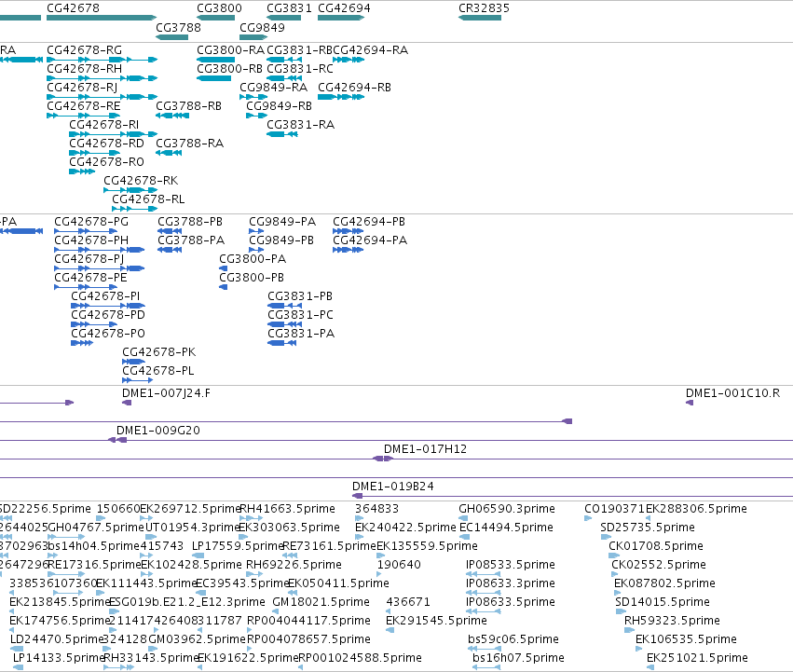793x672 pixels.
Task: Select the CG3800 gene feature
Action: (215, 18)
